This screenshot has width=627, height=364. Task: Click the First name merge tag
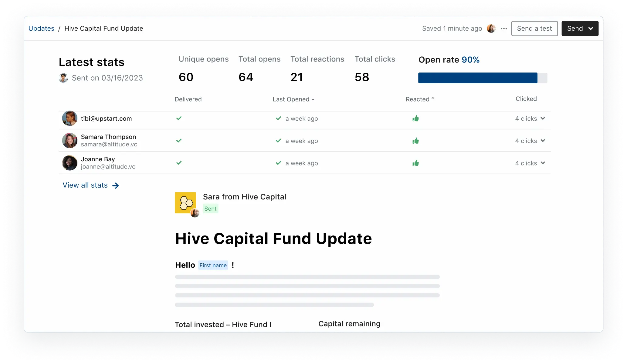[x=213, y=265]
